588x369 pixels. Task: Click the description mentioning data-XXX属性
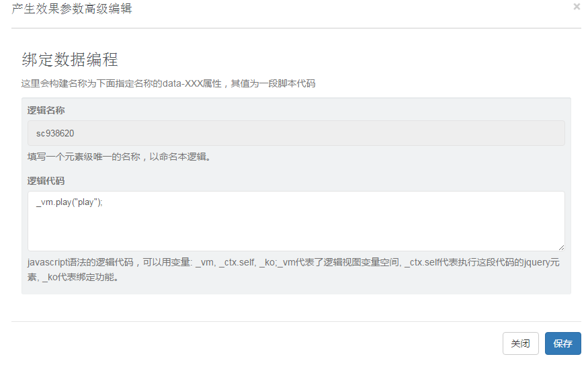click(x=168, y=83)
